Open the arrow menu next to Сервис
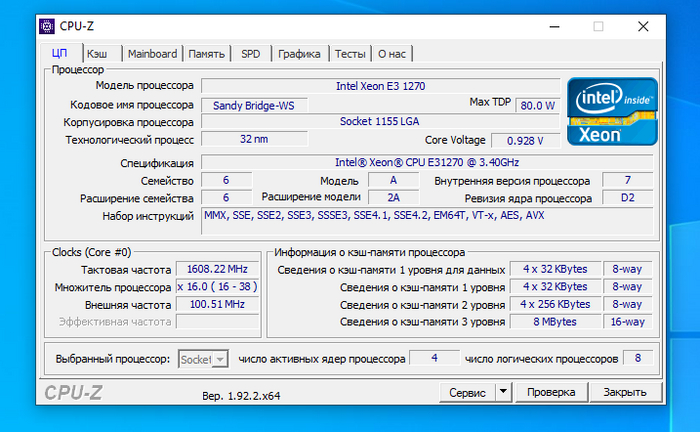Image resolution: width=700 pixels, height=432 pixels. (x=503, y=393)
